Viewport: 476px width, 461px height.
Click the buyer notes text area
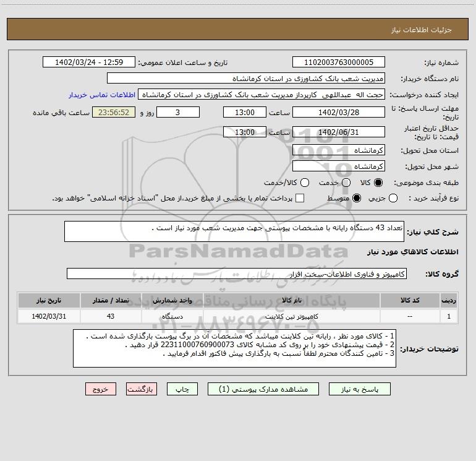(234, 348)
